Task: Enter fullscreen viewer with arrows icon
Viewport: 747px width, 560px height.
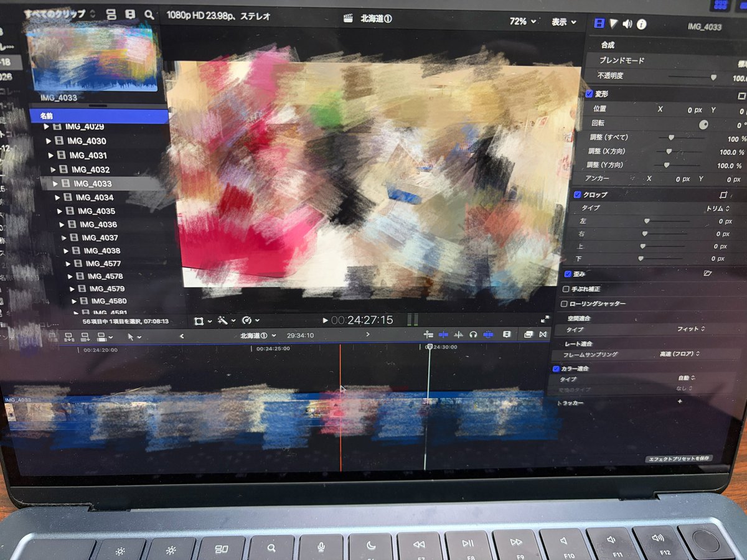Action: [545, 319]
